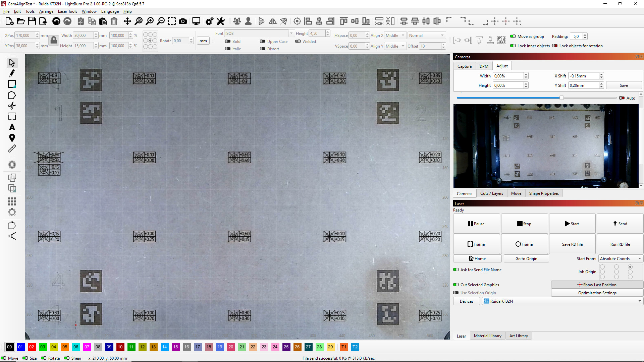The image size is (644, 362).
Task: Pick the red 02 layer color swatch
Action: 32,347
